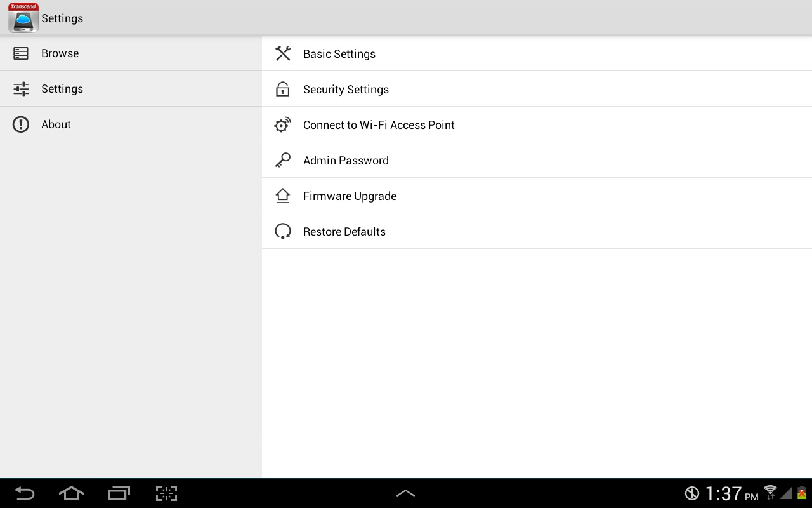Tap the battery indicator in the status bar
Screen dimensions: 812x508
pyautogui.click(x=800, y=493)
